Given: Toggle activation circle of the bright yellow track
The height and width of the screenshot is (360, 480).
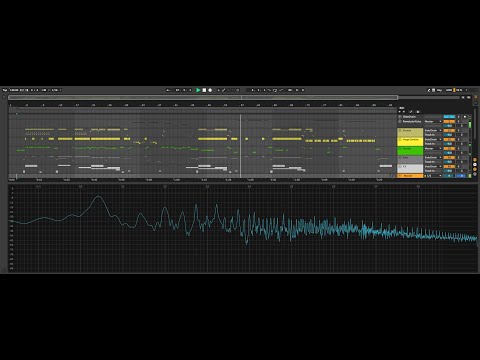Looking at the screenshot, I should (x=400, y=140).
